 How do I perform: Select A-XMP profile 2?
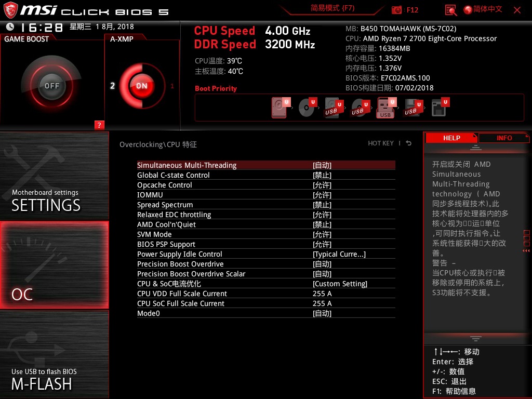point(112,86)
